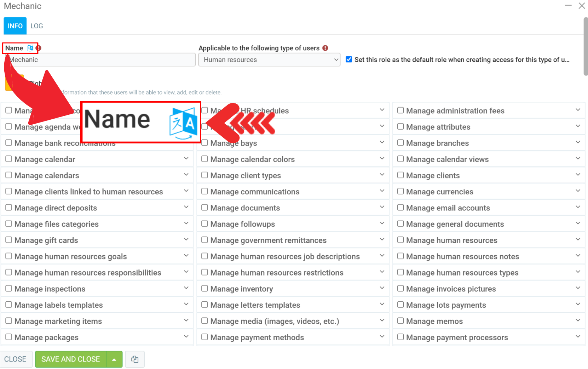
Task: Click the red alert icon after 'type of users'
Action: click(325, 48)
